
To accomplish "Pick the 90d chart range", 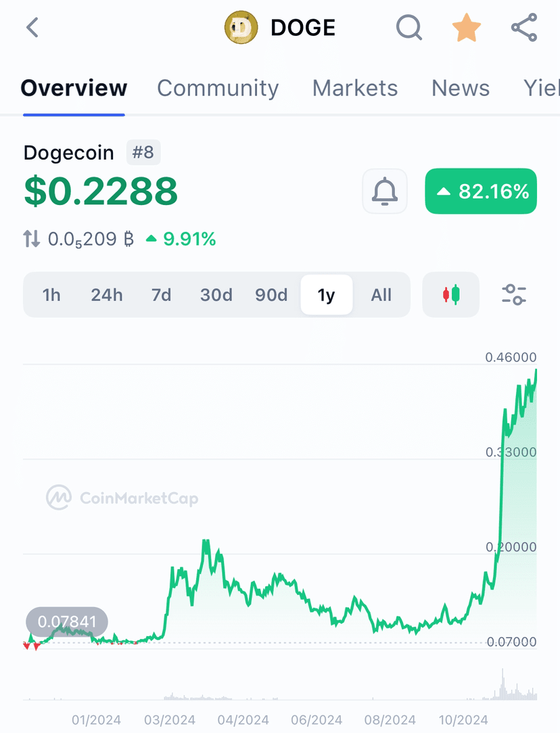I will tap(271, 295).
